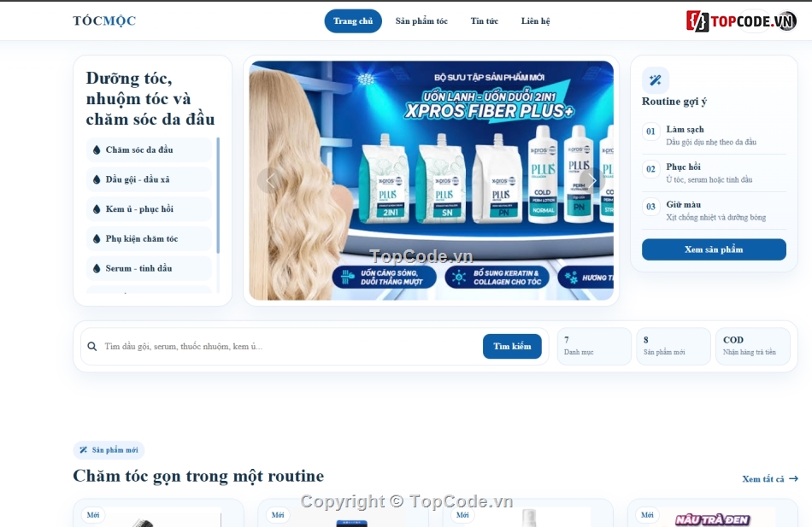The image size is (812, 527).
Task: Click the droplet icon beside Chăm sóc da đầu
Action: point(97,149)
